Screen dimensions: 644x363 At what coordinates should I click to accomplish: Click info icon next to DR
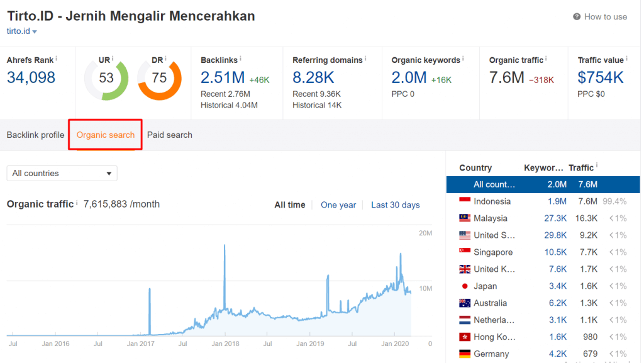click(165, 59)
